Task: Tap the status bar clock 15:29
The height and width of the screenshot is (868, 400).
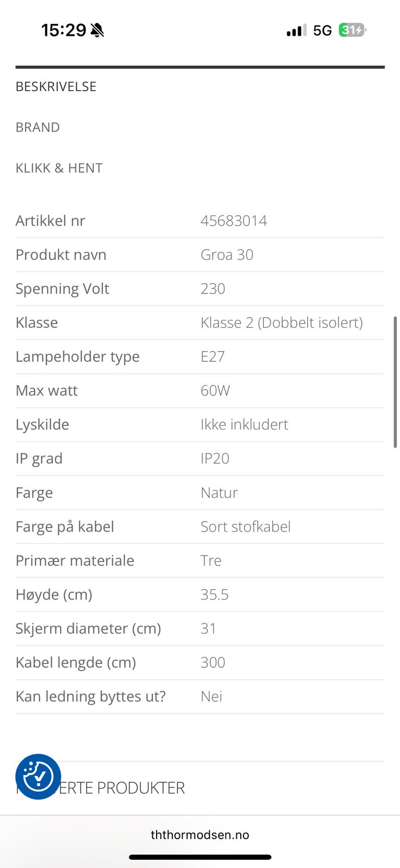Action: [63, 30]
